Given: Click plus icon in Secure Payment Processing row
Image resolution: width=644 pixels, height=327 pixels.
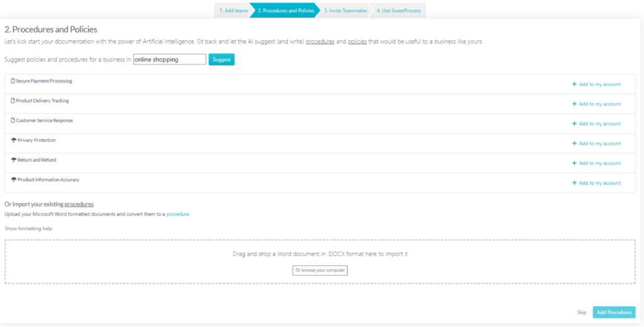Looking at the screenshot, I should [574, 84].
